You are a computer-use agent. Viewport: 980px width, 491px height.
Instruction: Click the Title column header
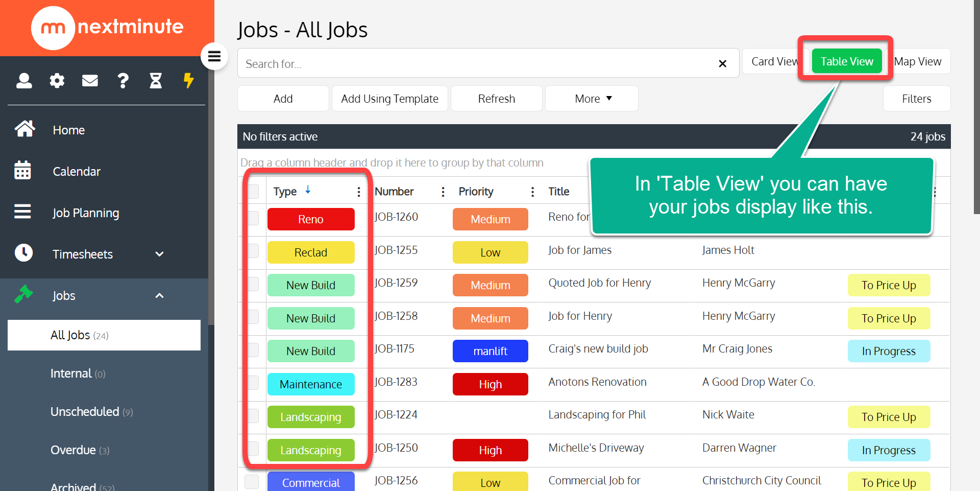559,192
